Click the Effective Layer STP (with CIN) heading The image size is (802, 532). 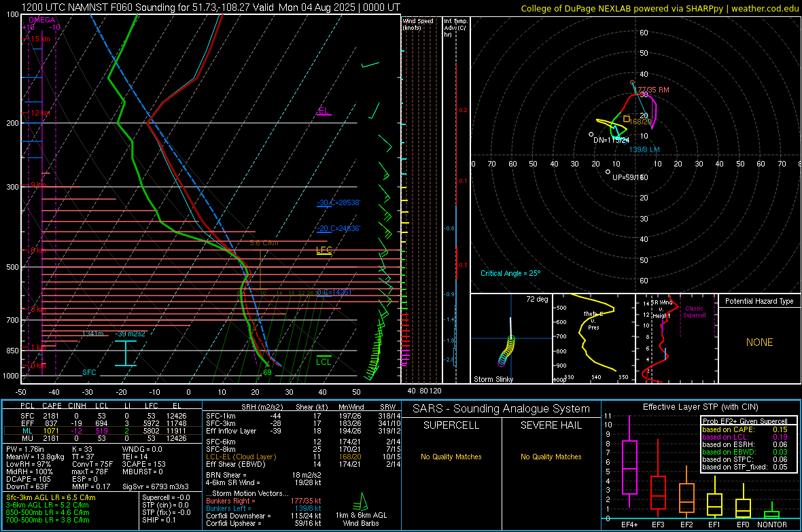[701, 407]
